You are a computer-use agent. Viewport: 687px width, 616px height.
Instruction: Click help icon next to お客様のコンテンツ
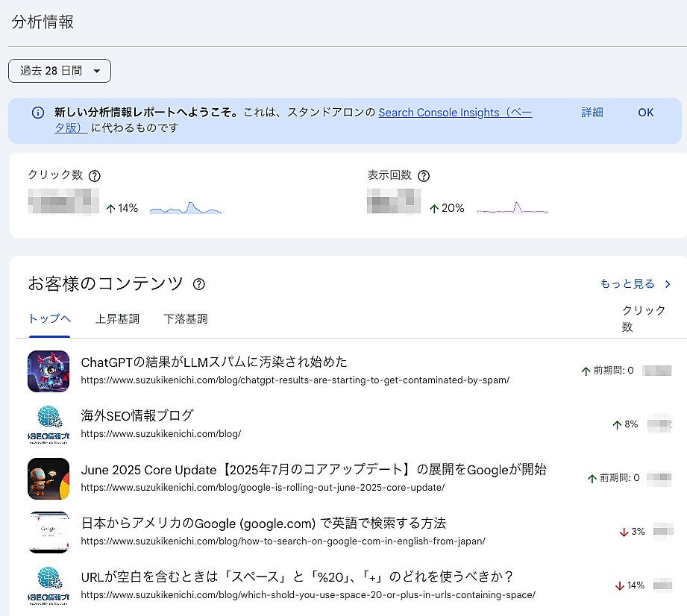coord(199,284)
